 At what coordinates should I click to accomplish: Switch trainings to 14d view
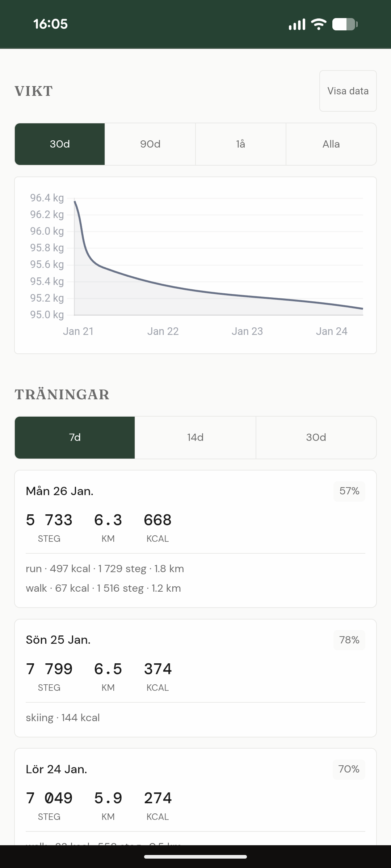point(195,438)
